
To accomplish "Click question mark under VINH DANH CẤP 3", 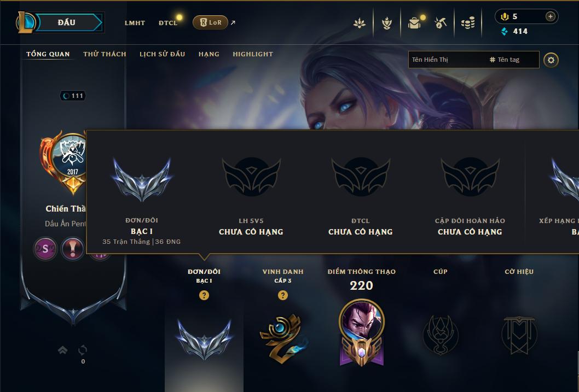I will pos(282,295).
